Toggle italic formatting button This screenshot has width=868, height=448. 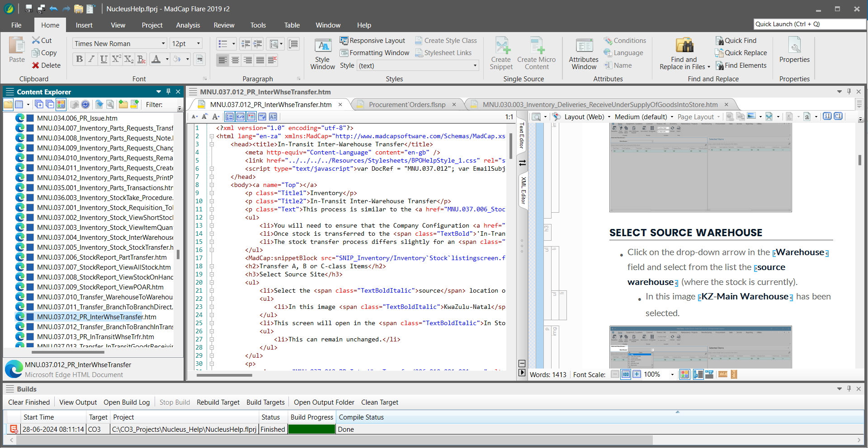point(92,59)
